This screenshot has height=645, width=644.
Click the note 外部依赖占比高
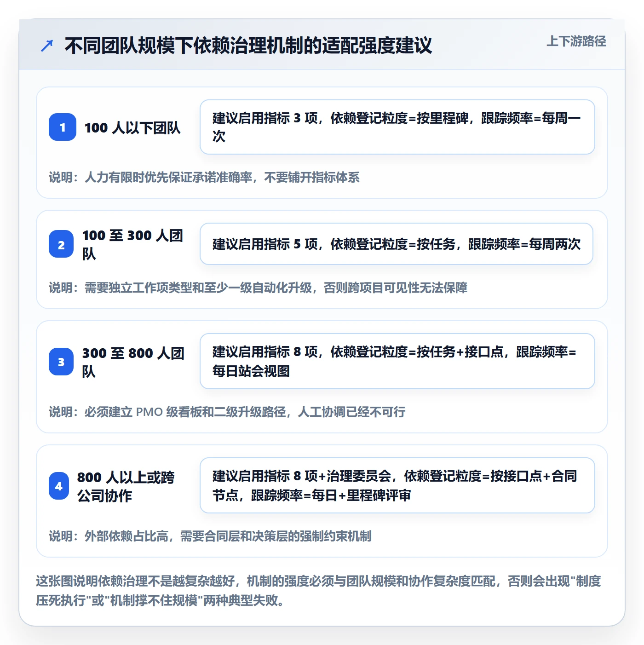210,536
